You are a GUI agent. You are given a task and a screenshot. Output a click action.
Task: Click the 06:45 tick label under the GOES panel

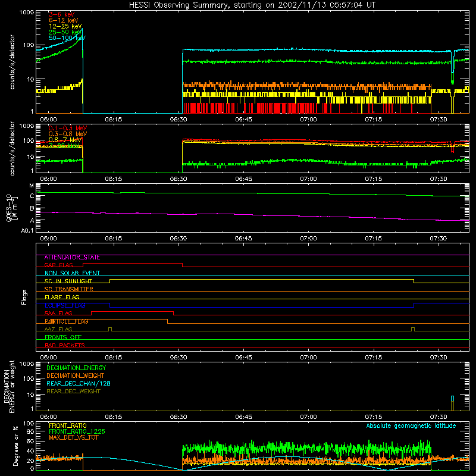[x=243, y=239]
